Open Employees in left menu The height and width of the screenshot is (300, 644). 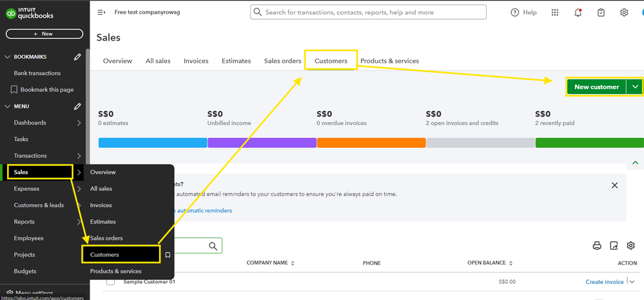29,238
